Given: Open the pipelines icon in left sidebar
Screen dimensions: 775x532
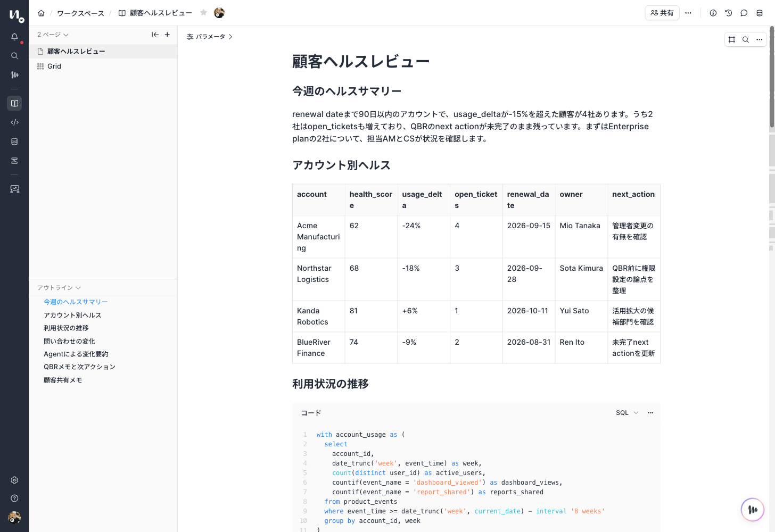Looking at the screenshot, I should 14,161.
